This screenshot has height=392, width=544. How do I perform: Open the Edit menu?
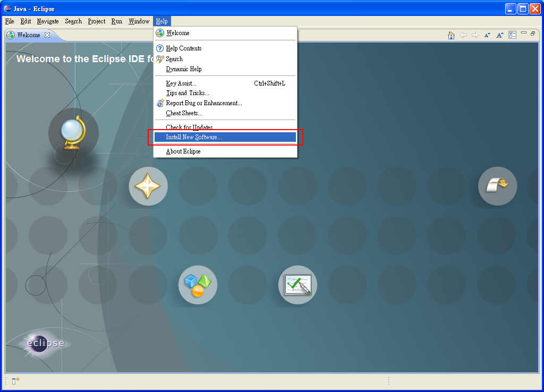(25, 21)
